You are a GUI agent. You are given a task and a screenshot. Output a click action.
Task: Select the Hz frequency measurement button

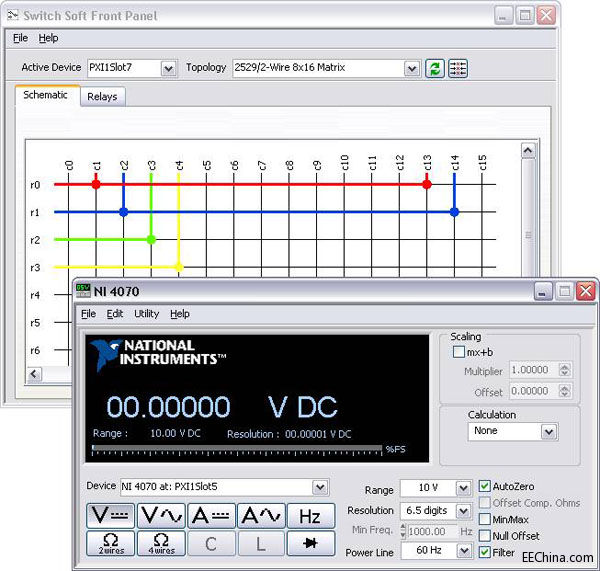311,516
